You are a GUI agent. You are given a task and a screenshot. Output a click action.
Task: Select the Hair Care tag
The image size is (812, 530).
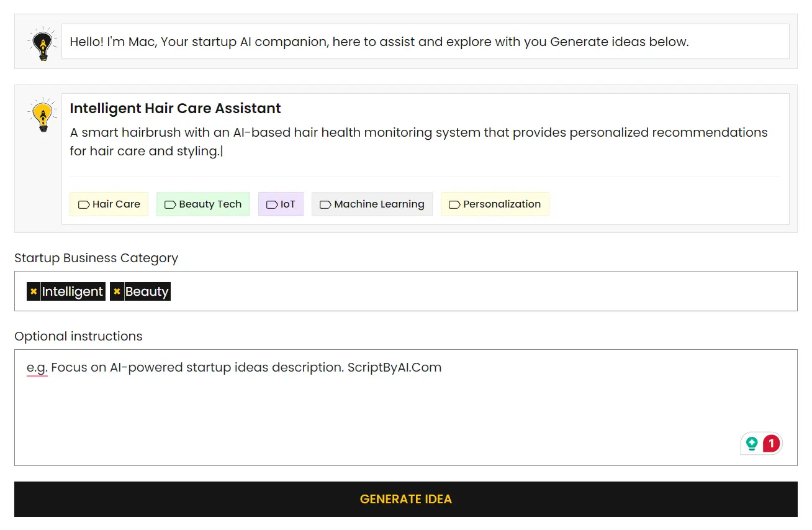[x=109, y=204]
